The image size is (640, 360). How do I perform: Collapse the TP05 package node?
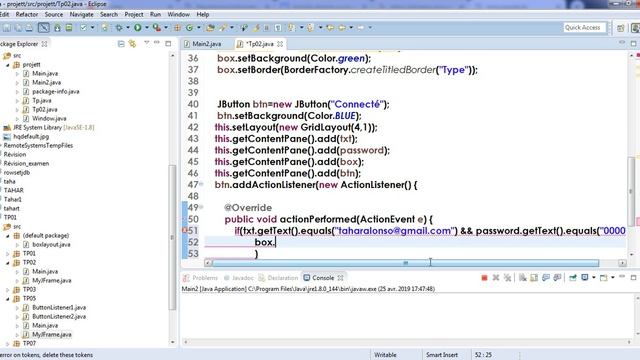tap(8, 298)
